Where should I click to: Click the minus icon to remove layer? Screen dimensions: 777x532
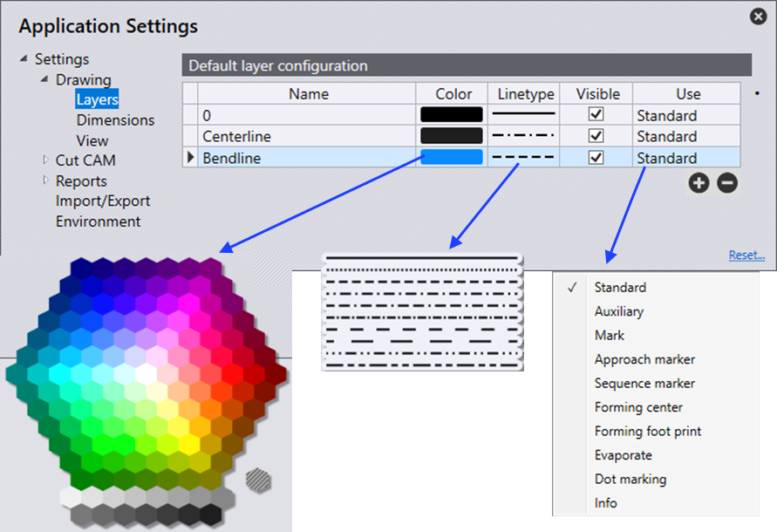726,183
